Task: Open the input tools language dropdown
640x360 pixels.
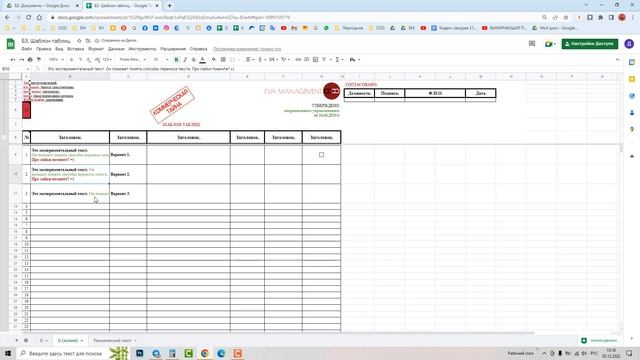Action: coord(354,60)
